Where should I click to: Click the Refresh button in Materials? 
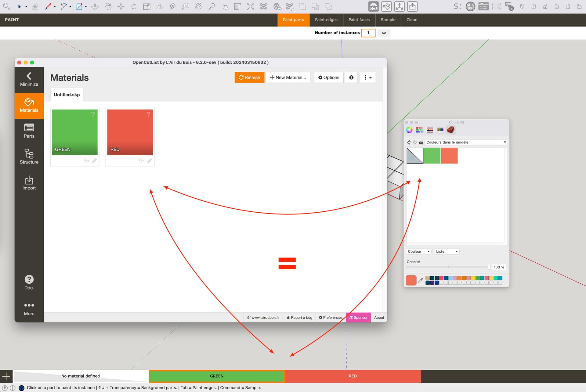click(x=249, y=77)
